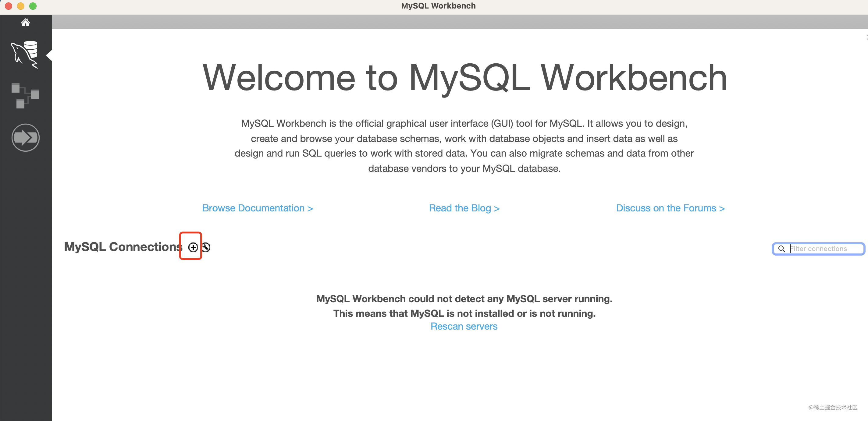Click the gray tab bar area
The width and height of the screenshot is (868, 421).
point(438,22)
